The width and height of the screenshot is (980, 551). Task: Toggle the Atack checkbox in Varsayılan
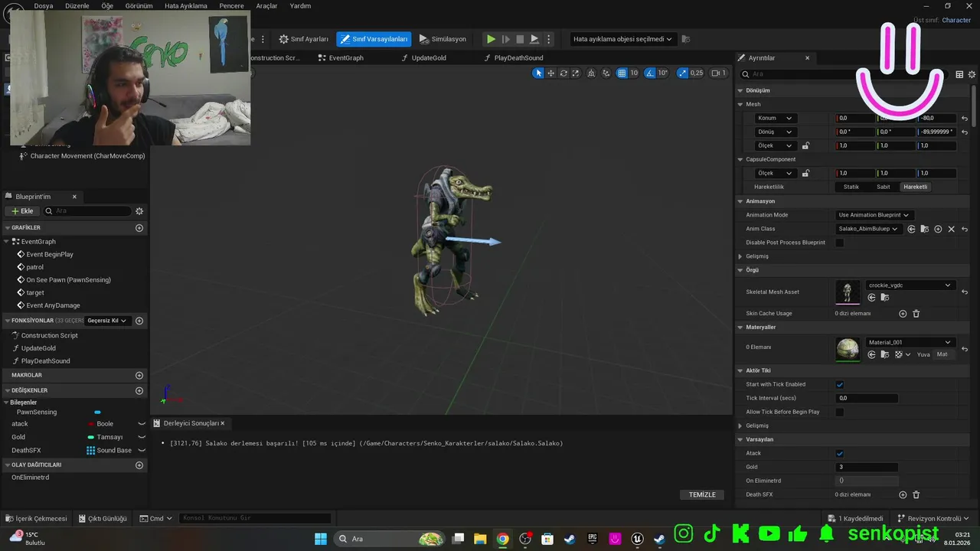point(840,453)
